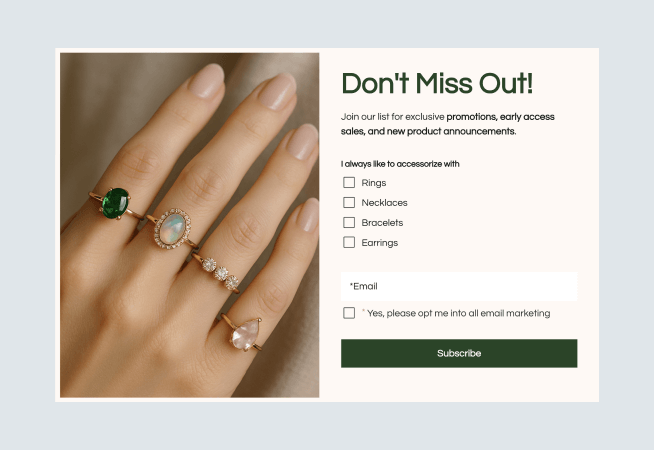Click the Subscribe button
Image resolution: width=654 pixels, height=450 pixels.
pyautogui.click(x=459, y=353)
